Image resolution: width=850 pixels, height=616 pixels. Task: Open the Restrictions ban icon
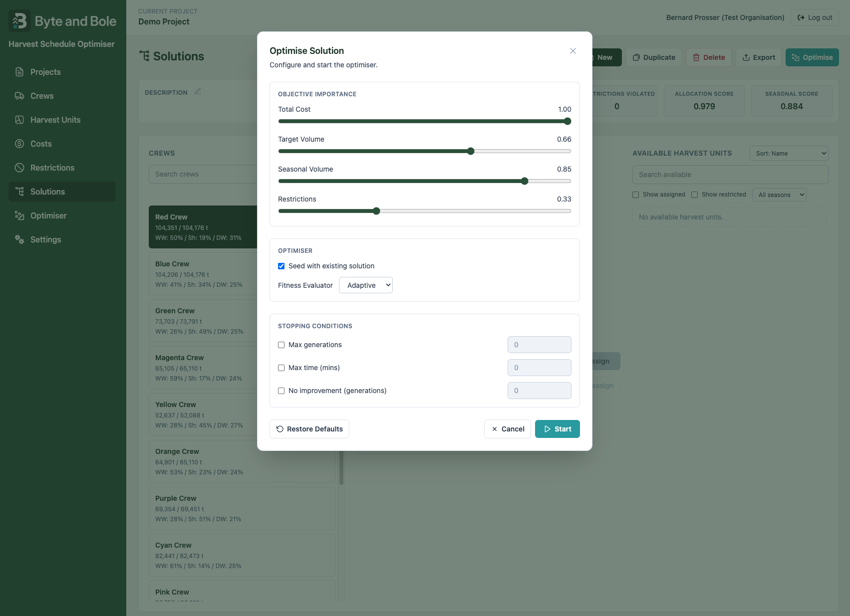click(19, 168)
